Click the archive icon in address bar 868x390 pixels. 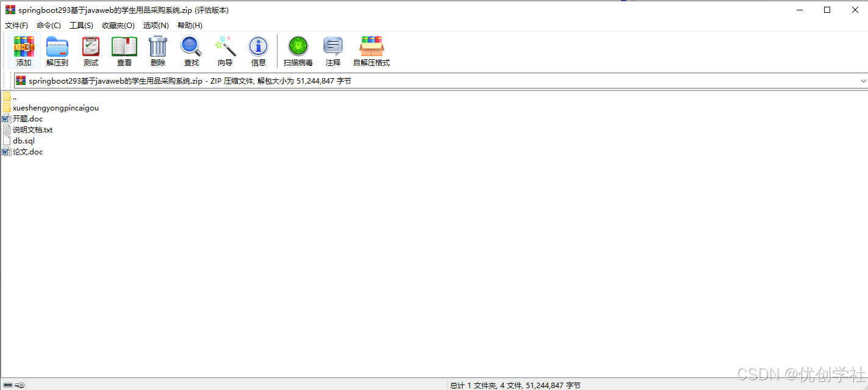click(x=21, y=81)
